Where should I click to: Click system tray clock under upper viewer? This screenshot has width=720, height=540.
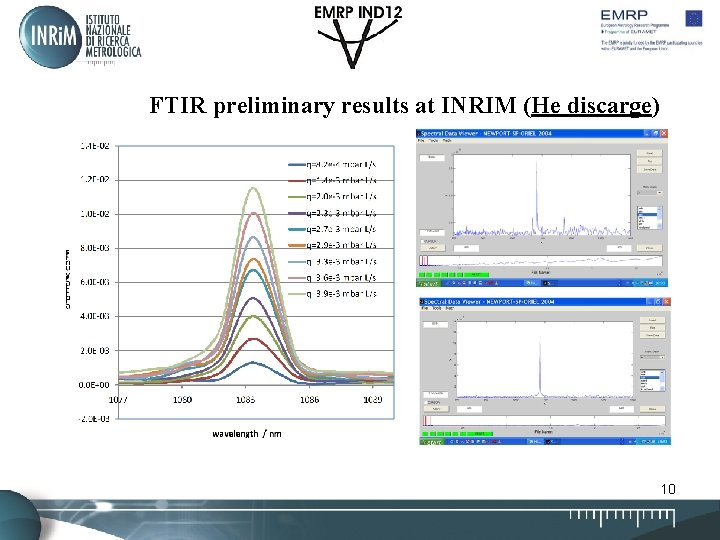(x=660, y=283)
